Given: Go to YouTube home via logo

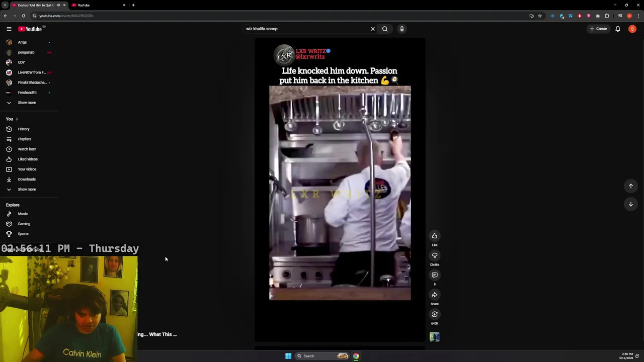Looking at the screenshot, I should (30, 29).
